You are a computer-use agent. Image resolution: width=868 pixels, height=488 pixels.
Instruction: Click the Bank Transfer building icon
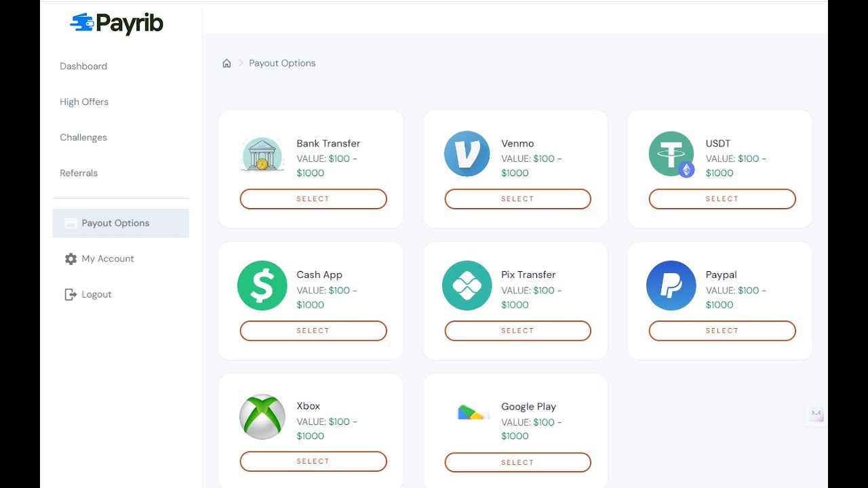[x=262, y=154]
